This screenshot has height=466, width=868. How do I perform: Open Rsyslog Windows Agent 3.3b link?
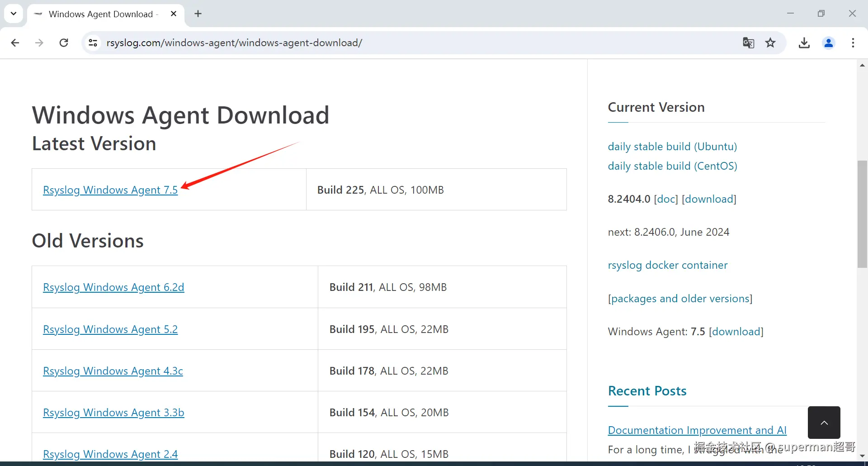(113, 413)
